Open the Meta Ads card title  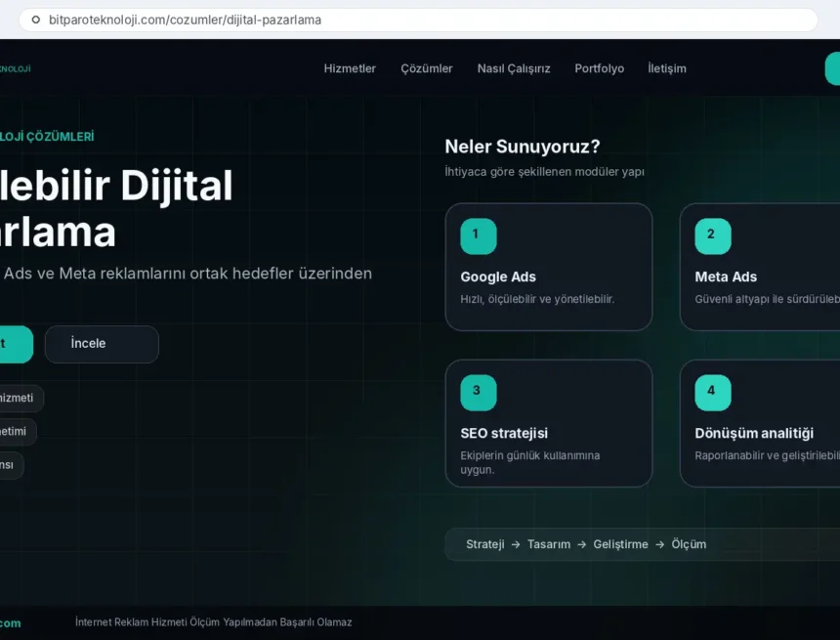click(x=726, y=277)
